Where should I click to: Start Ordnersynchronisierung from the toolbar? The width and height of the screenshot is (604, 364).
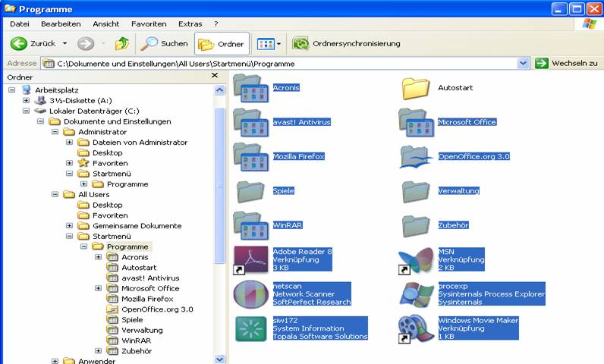coord(346,43)
